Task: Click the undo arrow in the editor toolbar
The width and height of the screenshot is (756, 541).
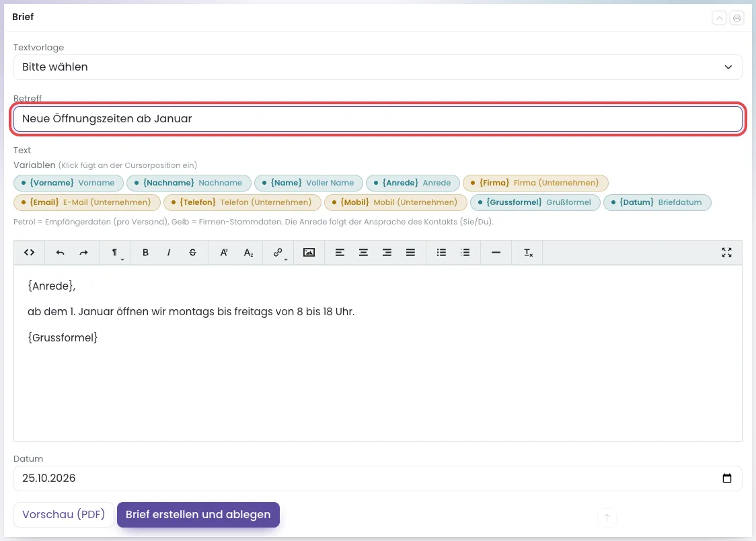Action: click(x=60, y=253)
